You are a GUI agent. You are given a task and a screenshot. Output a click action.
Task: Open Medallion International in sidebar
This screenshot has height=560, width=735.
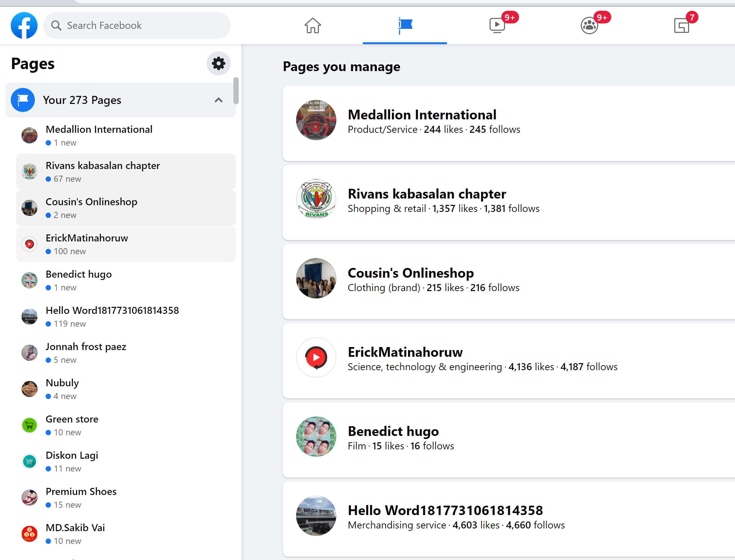click(x=126, y=135)
